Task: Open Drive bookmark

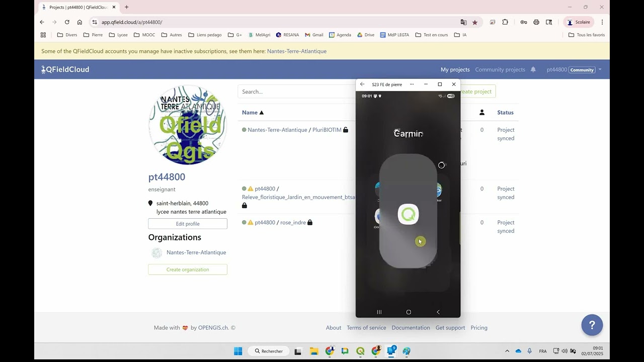Action: pos(366,35)
